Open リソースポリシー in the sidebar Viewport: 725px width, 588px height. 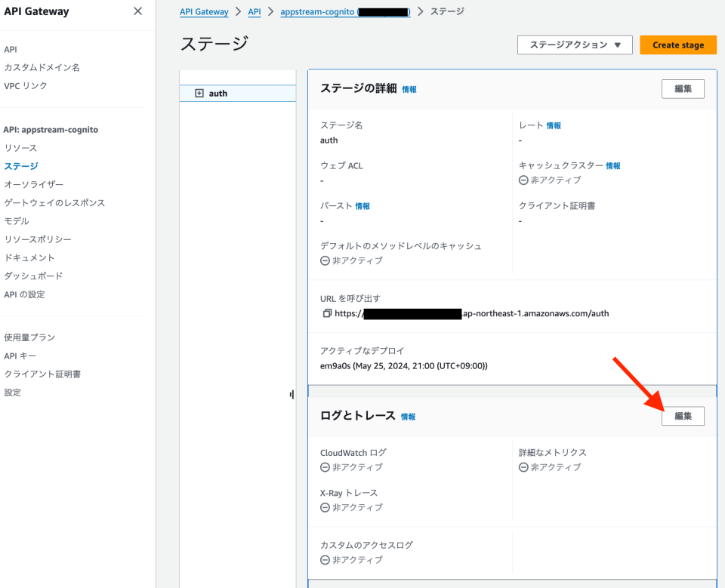pyautogui.click(x=38, y=239)
